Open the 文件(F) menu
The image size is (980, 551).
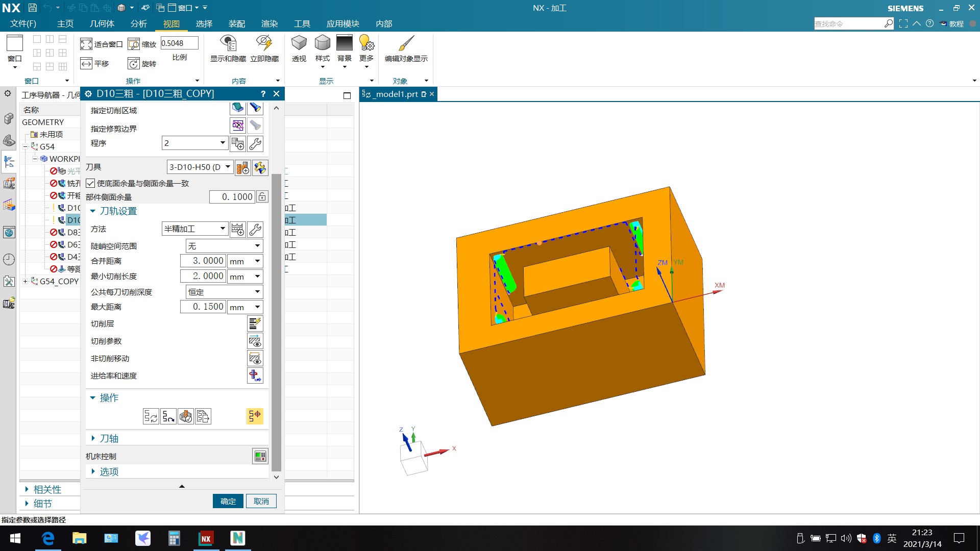23,23
